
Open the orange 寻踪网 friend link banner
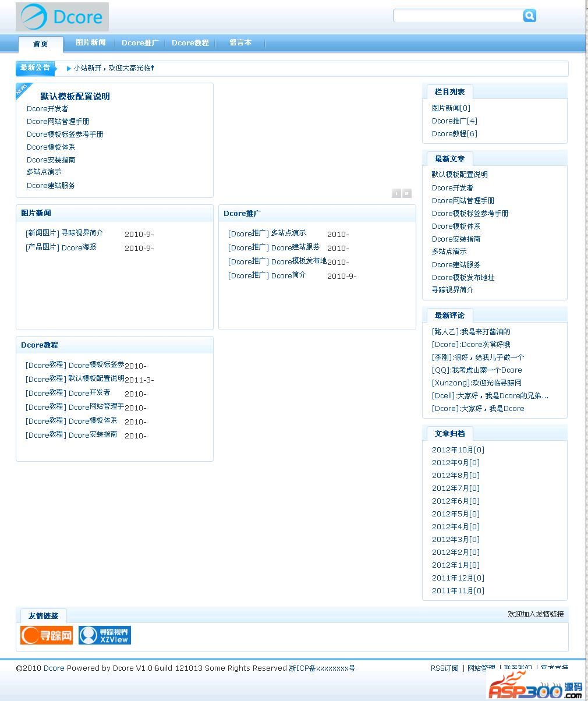click(x=47, y=635)
